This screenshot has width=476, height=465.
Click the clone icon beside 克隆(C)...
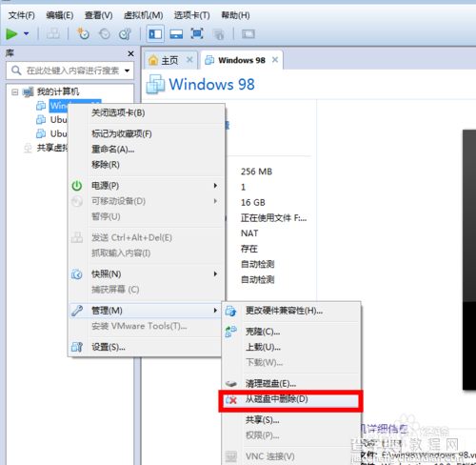[230, 332]
